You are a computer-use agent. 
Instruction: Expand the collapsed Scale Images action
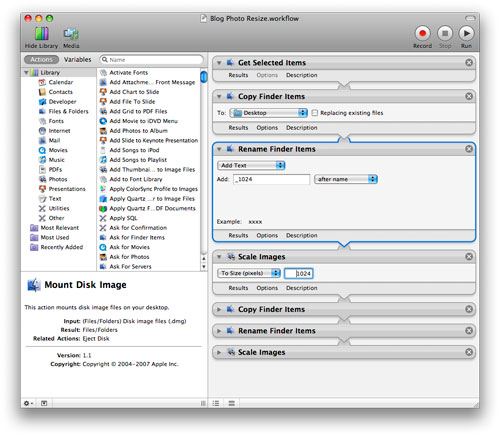(x=219, y=352)
